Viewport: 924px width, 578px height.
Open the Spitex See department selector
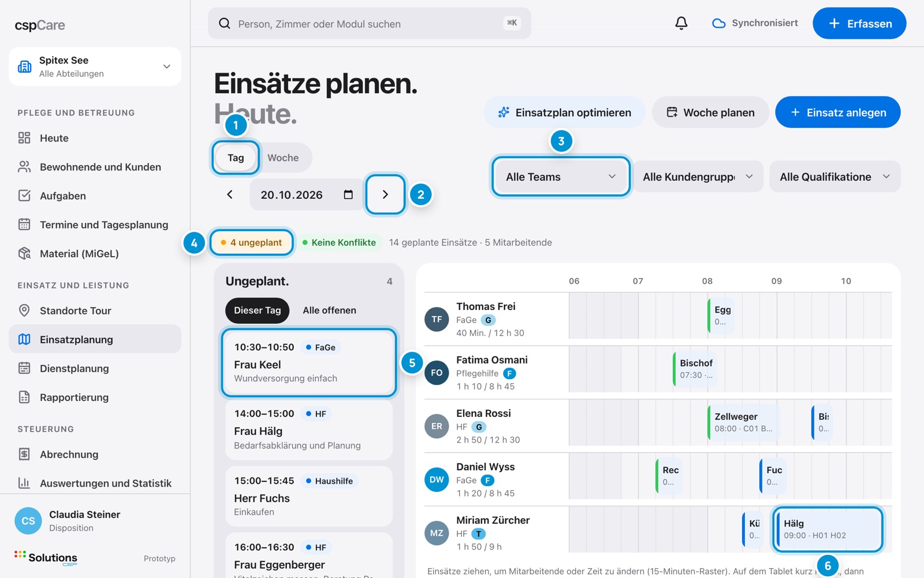tap(95, 66)
